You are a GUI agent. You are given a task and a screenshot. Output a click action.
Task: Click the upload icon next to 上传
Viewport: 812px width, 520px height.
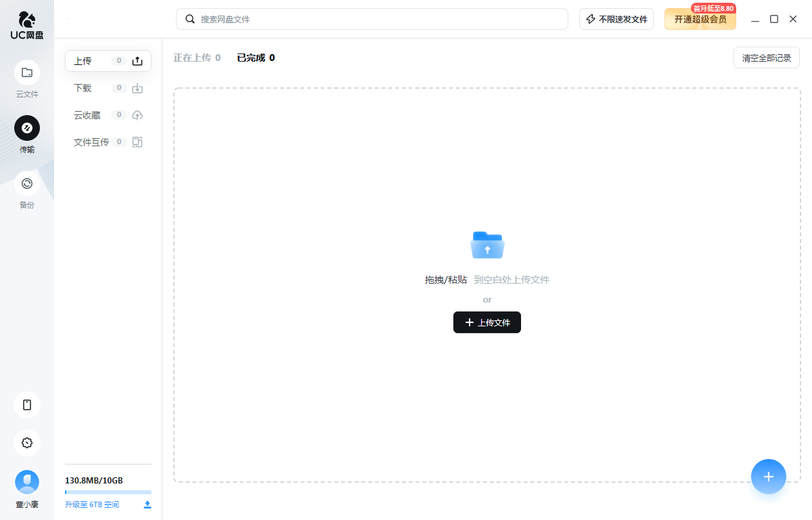coord(137,60)
